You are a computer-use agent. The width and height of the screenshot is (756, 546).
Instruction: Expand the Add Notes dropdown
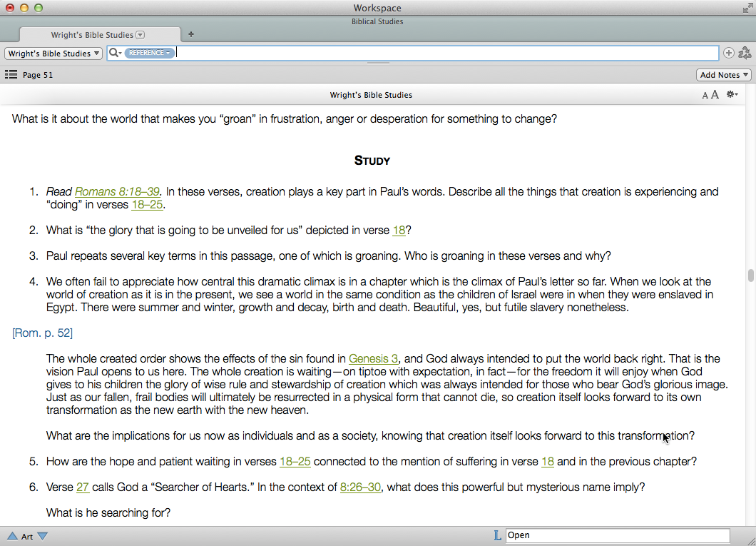724,75
